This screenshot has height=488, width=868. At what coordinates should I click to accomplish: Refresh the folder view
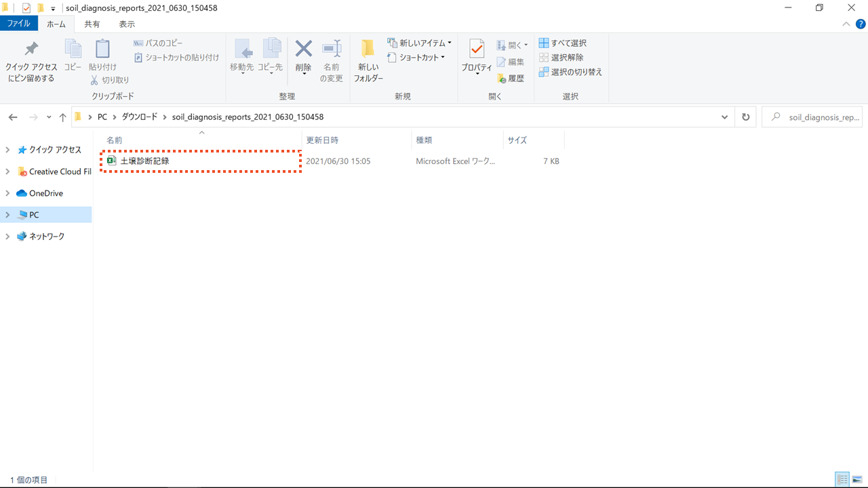(x=746, y=117)
